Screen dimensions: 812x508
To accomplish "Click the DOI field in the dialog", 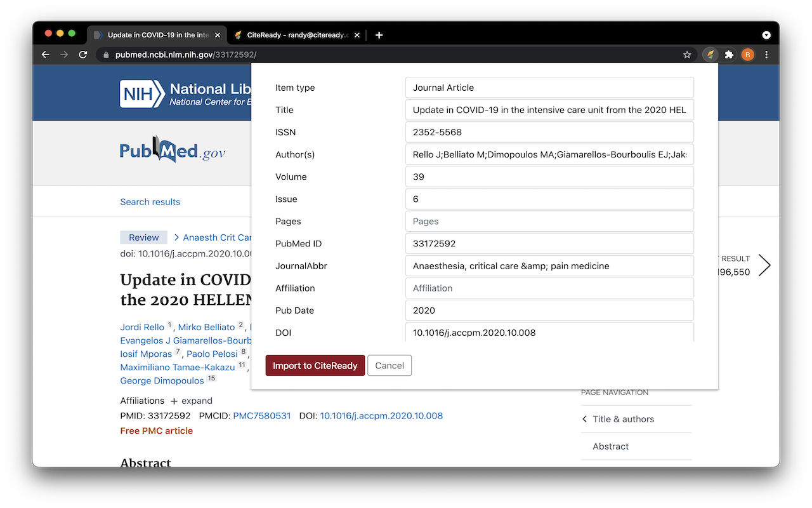I will [x=549, y=331].
